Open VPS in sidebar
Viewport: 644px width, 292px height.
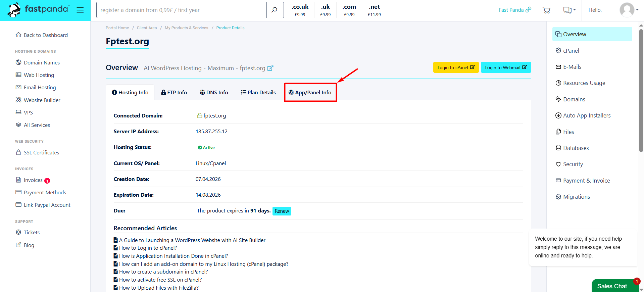pyautogui.click(x=24, y=112)
